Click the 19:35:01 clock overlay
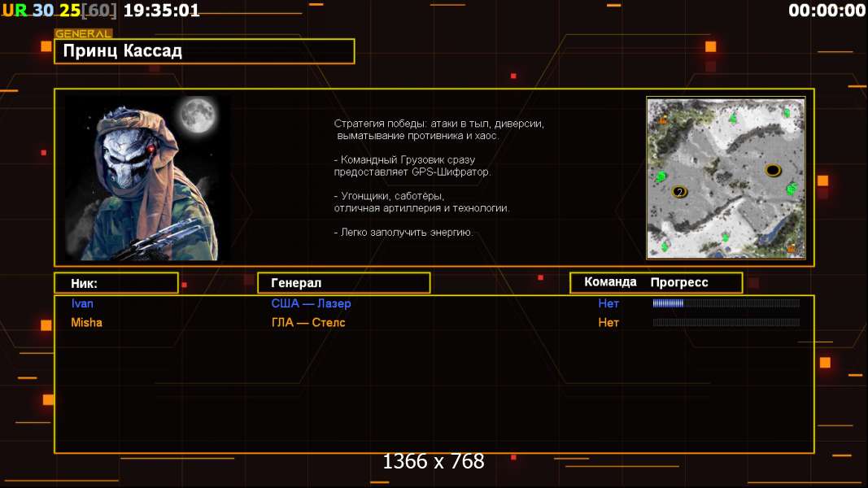The width and height of the screenshot is (868, 488). [x=162, y=11]
